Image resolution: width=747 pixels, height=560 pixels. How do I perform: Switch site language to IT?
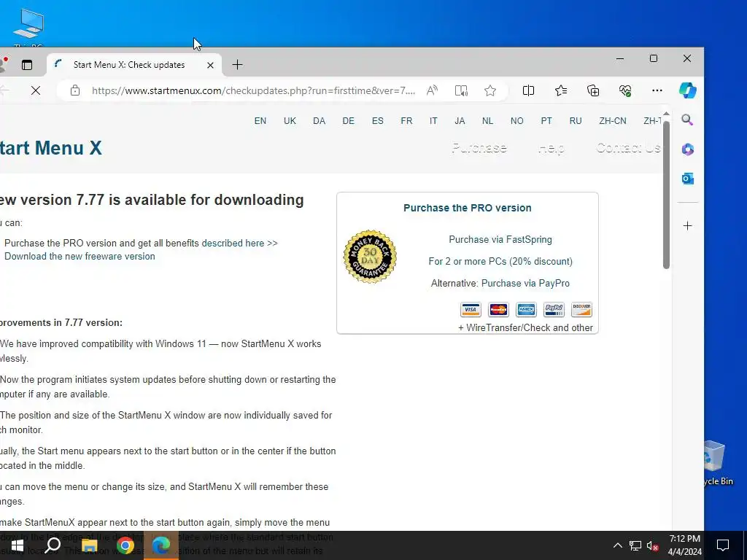pyautogui.click(x=433, y=121)
